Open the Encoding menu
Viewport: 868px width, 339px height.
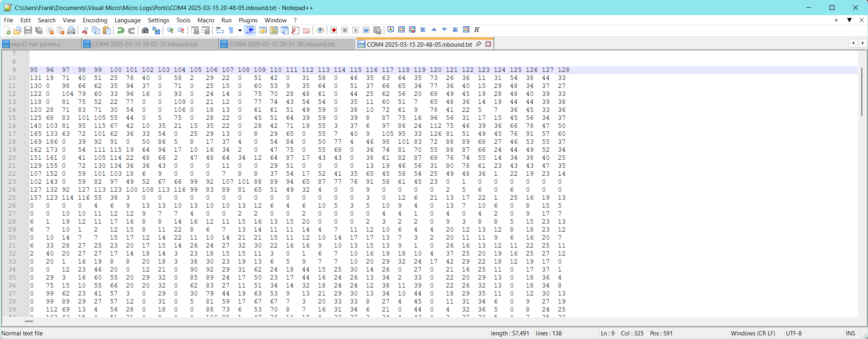95,20
